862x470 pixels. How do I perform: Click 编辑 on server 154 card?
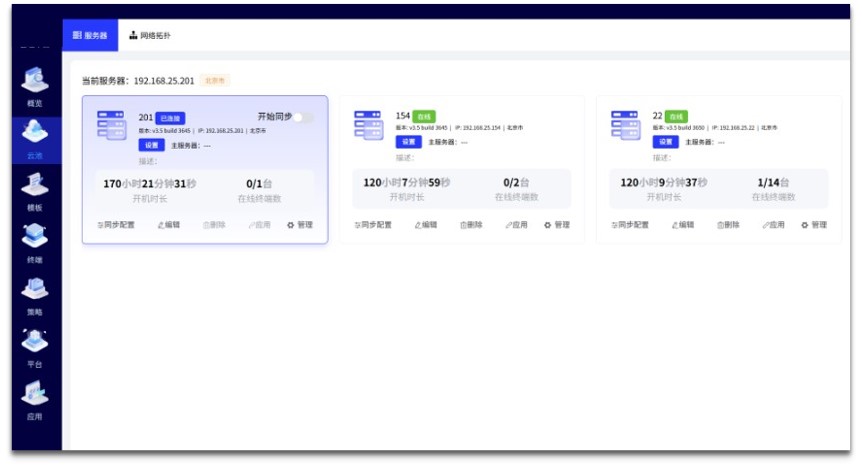coord(426,225)
